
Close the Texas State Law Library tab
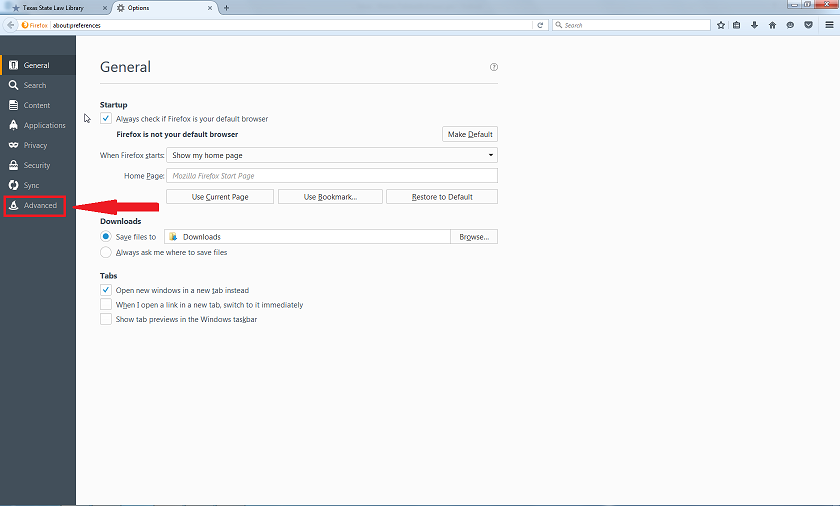click(105, 8)
